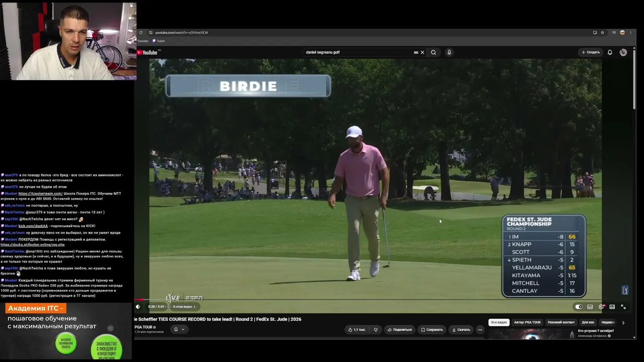Run search with the magnifier button
The width and height of the screenshot is (644, 362).
(x=433, y=52)
